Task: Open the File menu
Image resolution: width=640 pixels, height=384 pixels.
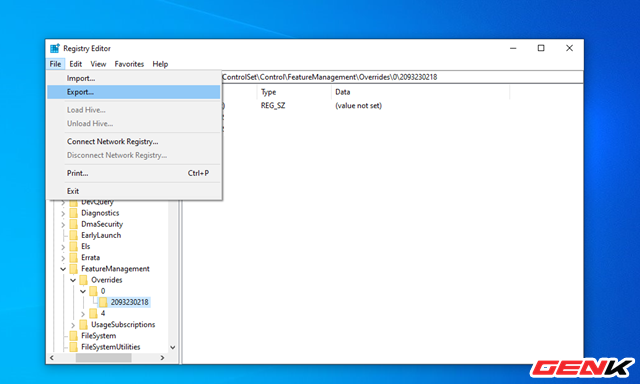Action: [x=55, y=64]
